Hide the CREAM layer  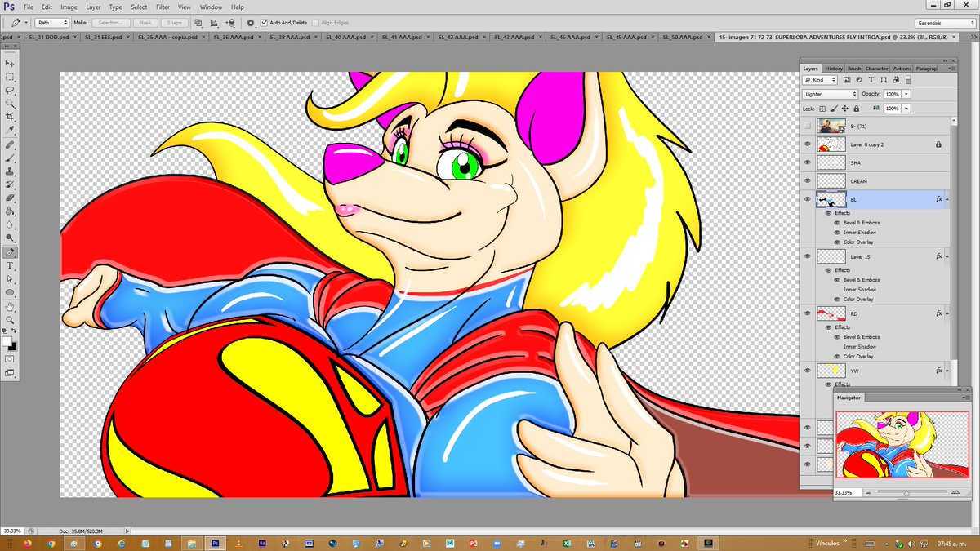click(x=808, y=181)
